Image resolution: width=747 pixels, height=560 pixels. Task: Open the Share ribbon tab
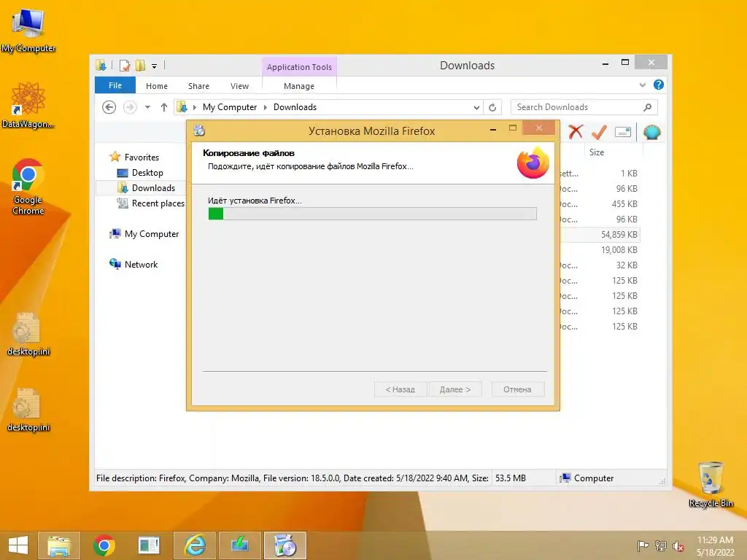tap(198, 86)
